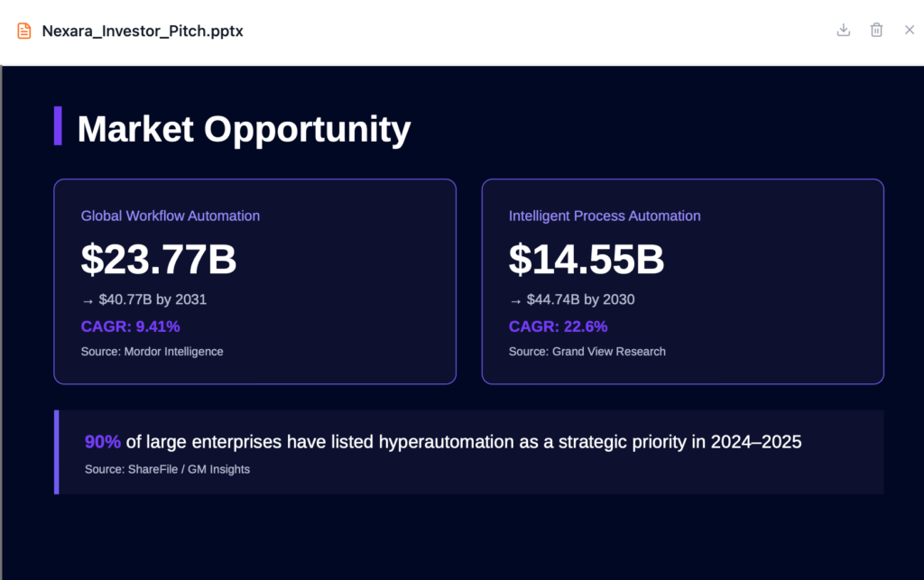The image size is (924, 580).
Task: Click Source: Grand View Research text
Action: 587,352
